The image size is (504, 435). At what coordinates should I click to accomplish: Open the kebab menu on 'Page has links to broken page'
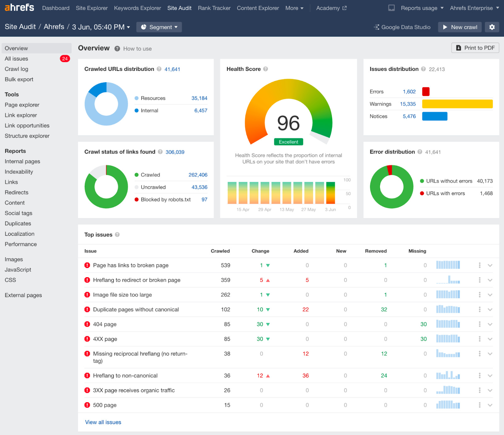(x=479, y=265)
